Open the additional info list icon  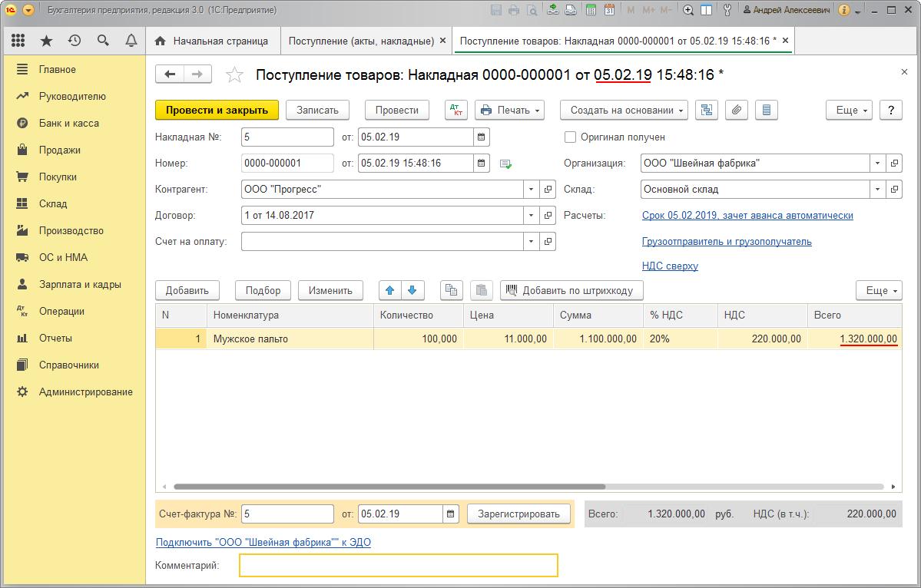(767, 110)
